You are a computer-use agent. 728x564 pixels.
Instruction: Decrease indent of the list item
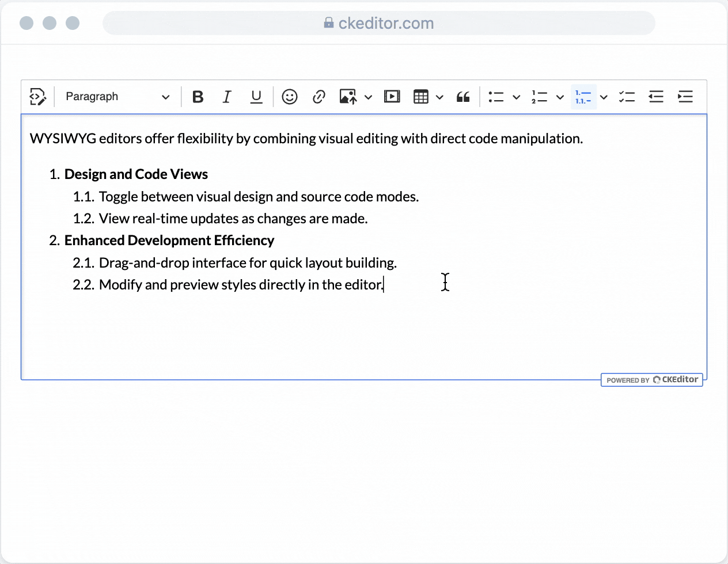656,97
